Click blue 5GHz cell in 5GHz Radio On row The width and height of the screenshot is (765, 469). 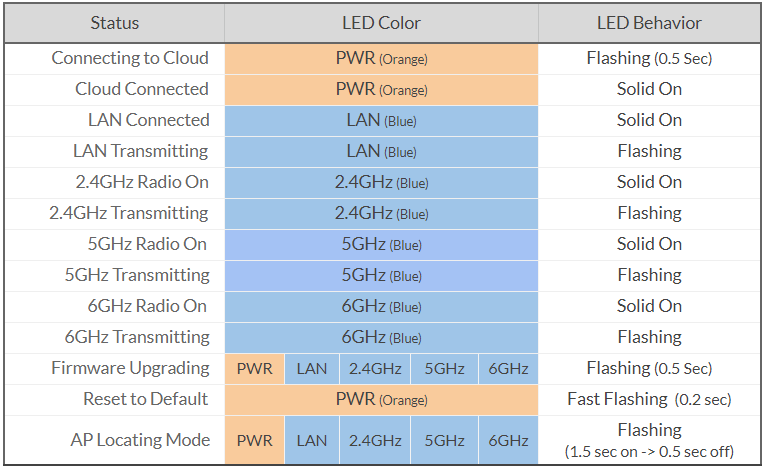pyautogui.click(x=381, y=244)
